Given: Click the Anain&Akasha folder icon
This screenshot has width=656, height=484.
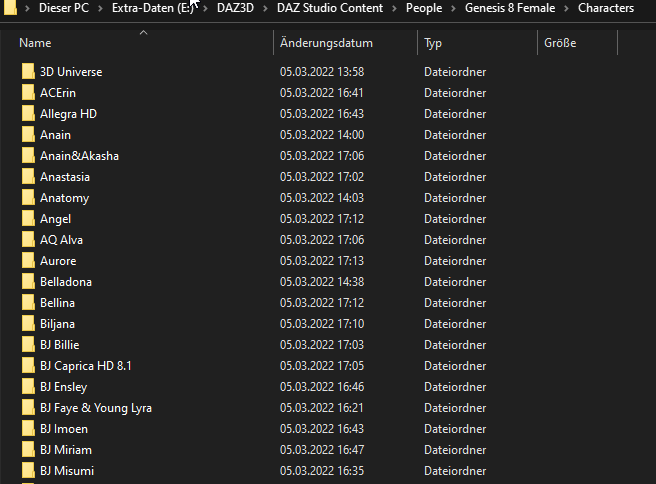Looking at the screenshot, I should click(28, 156).
